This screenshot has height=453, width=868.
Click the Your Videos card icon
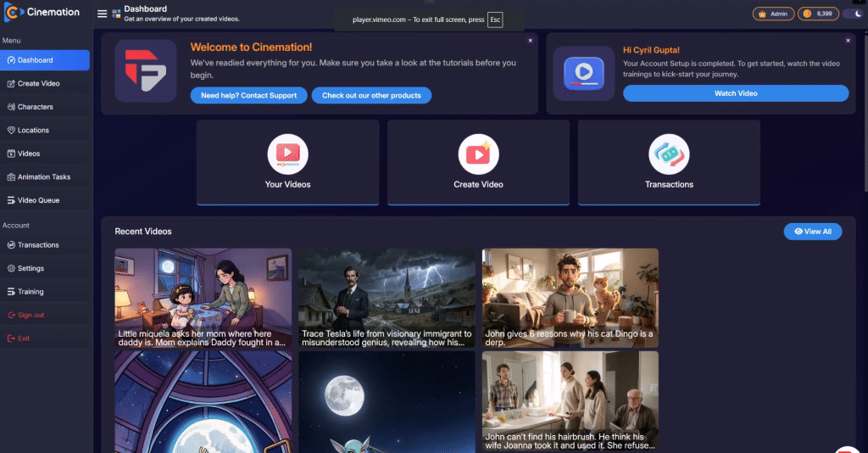(287, 154)
